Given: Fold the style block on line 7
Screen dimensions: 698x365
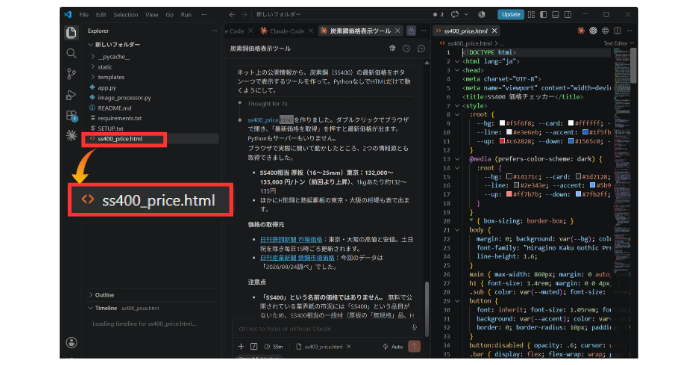Looking at the screenshot, I should 457,106.
